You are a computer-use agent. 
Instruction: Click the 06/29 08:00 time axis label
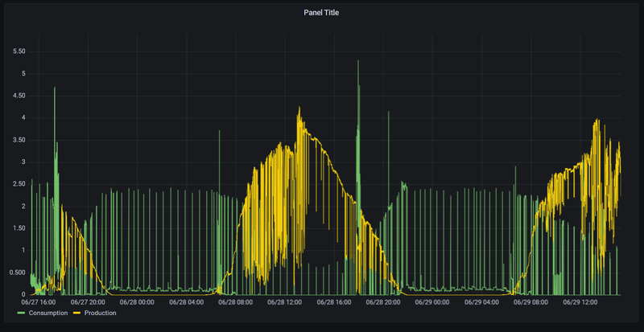click(x=530, y=302)
